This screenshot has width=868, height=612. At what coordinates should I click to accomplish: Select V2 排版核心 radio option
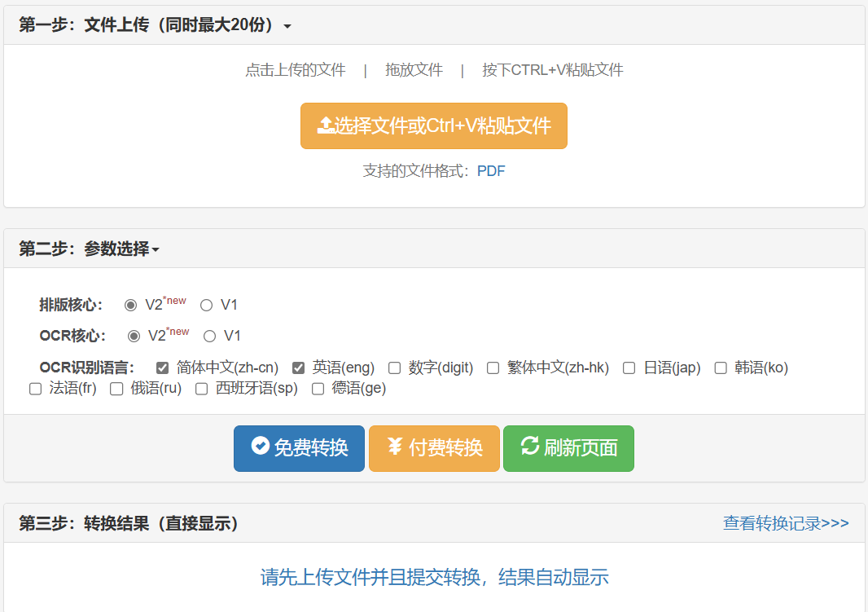pyautogui.click(x=131, y=305)
